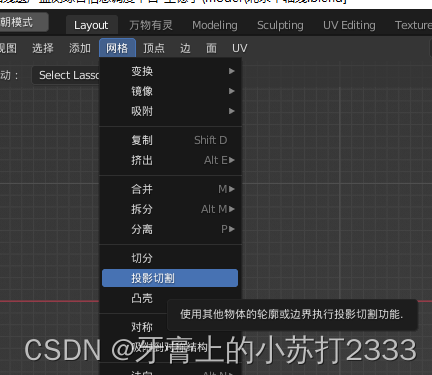Image resolution: width=432 pixels, height=375 pixels.
Task: Switch to the Modeling workspace tab
Action: 215,25
